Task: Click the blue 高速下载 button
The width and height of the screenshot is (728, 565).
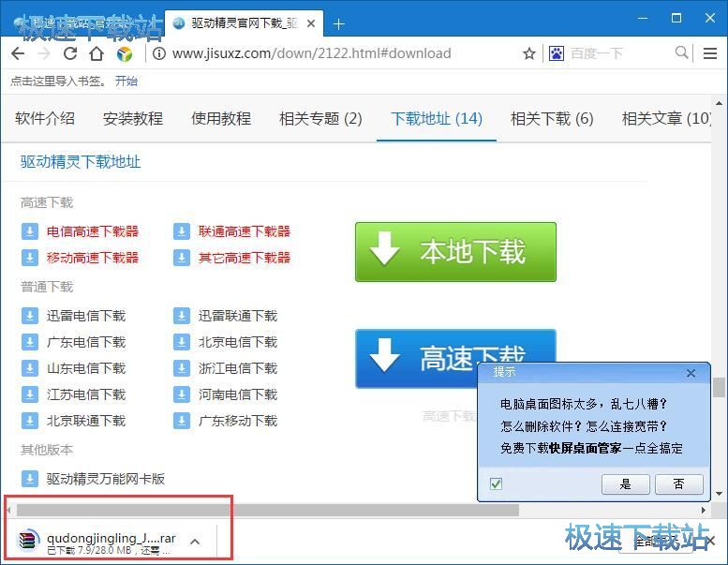Action: [x=455, y=358]
